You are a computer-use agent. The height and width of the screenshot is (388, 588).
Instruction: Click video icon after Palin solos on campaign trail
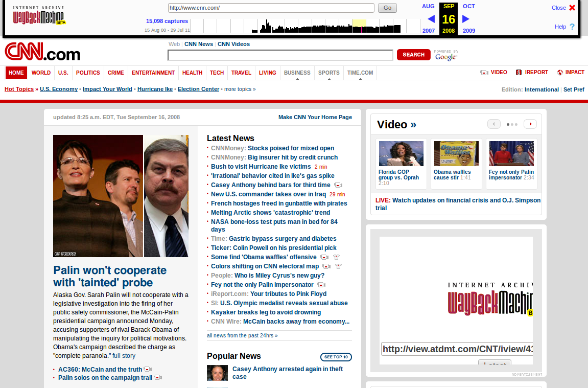[x=158, y=377]
